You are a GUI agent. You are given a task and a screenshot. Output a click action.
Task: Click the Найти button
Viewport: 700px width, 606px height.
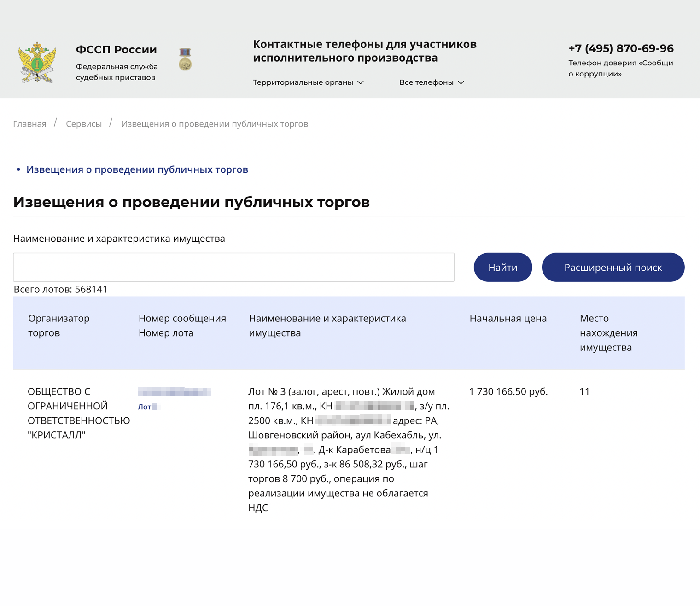tap(503, 267)
